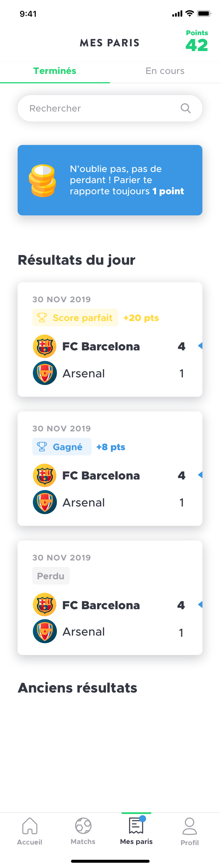Tap Mes paris receipt icon
The width and height of the screenshot is (220, 868).
pyautogui.click(x=136, y=826)
